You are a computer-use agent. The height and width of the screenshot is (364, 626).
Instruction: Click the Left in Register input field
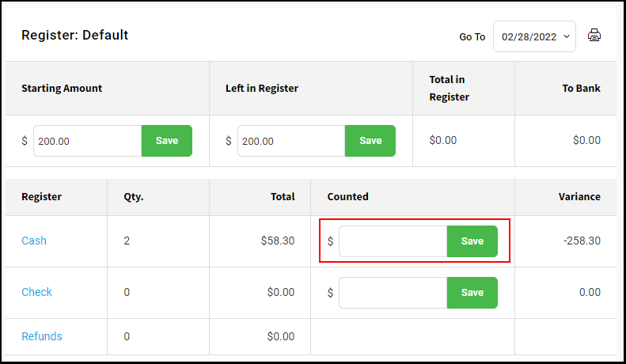(x=291, y=141)
